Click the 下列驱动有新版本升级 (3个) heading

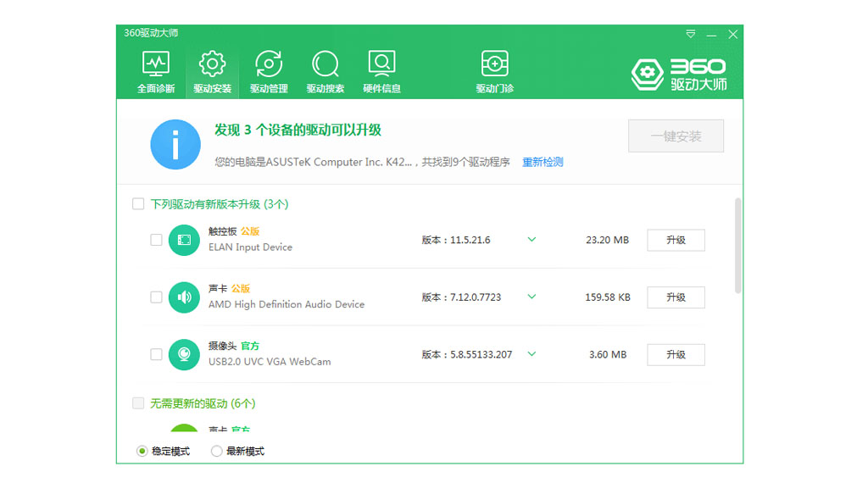tap(220, 204)
